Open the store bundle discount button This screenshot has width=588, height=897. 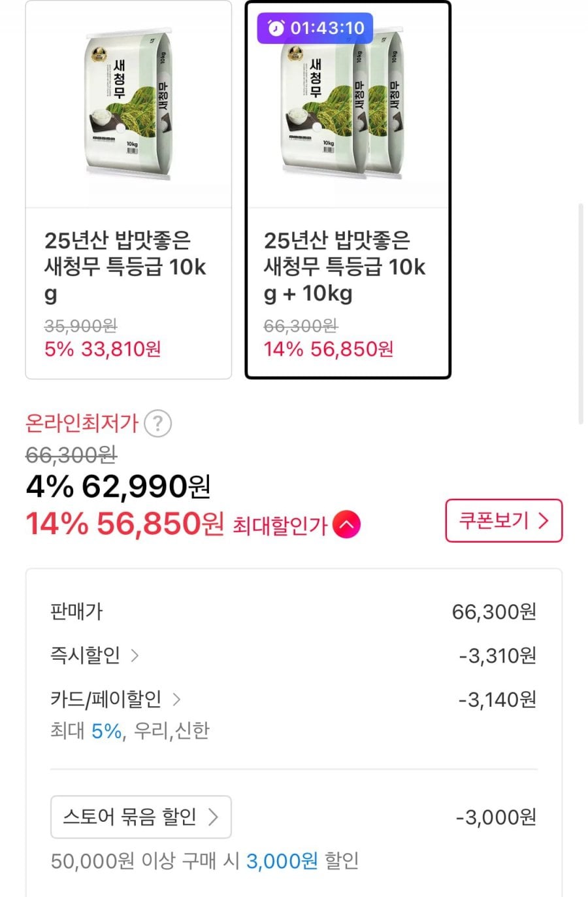tap(140, 817)
